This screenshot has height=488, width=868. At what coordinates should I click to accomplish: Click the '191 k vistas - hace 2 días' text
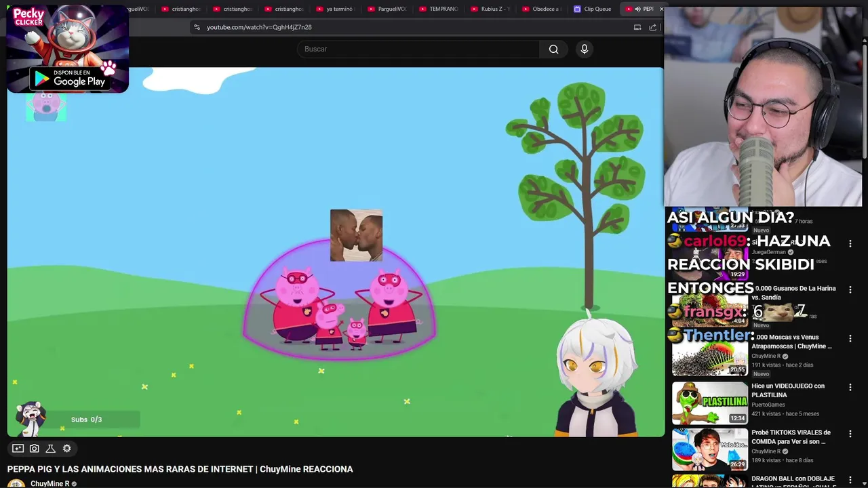coord(782,365)
